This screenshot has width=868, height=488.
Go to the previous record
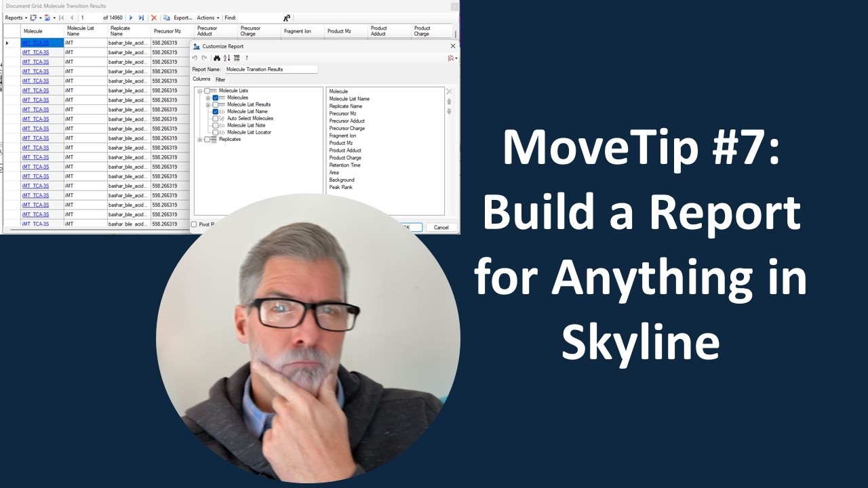click(x=72, y=18)
